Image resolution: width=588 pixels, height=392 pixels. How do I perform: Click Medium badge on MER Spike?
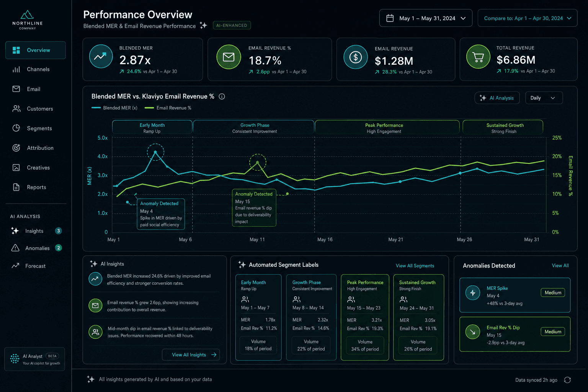(553, 292)
